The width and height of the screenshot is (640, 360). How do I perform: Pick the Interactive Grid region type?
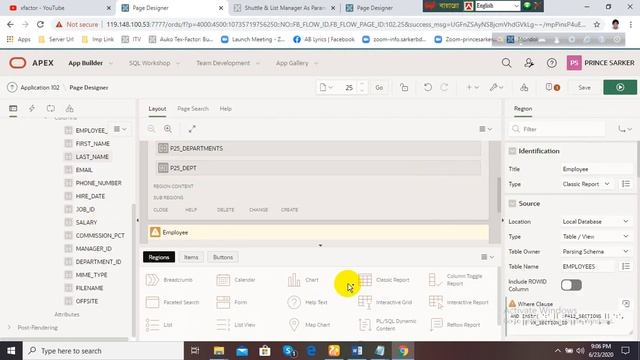click(384, 302)
